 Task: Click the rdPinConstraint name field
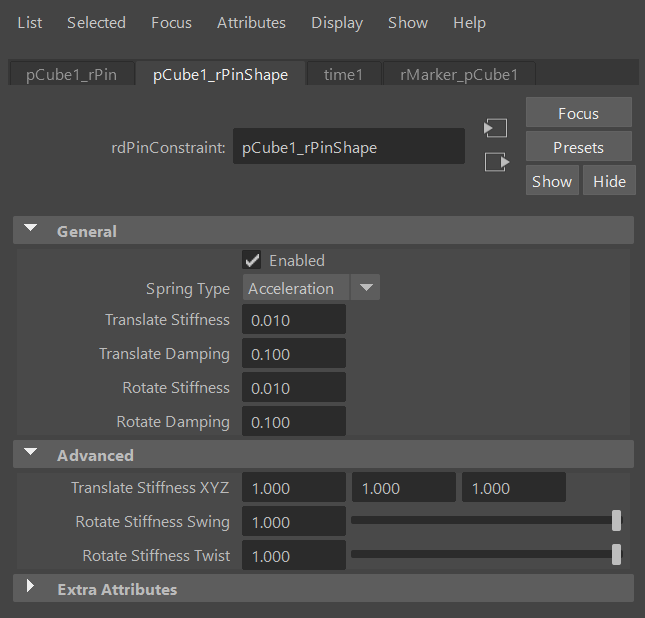(348, 147)
